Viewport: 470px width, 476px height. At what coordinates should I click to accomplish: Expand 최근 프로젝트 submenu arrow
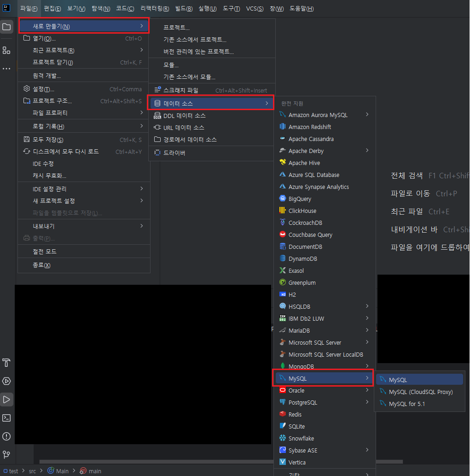click(x=142, y=50)
